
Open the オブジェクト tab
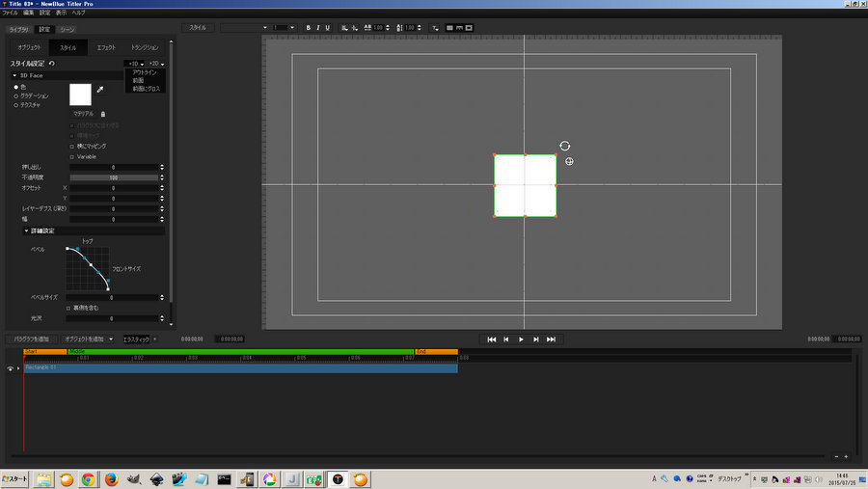click(x=29, y=47)
